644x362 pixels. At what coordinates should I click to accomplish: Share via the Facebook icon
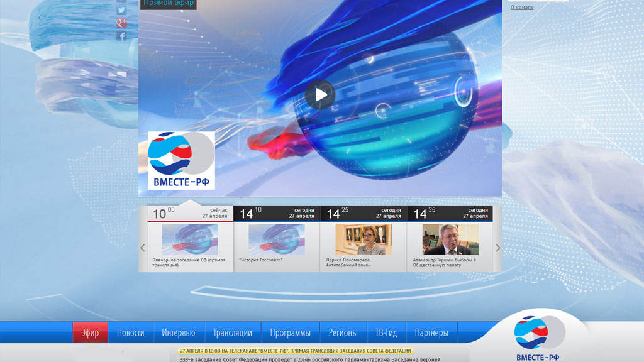tap(121, 36)
